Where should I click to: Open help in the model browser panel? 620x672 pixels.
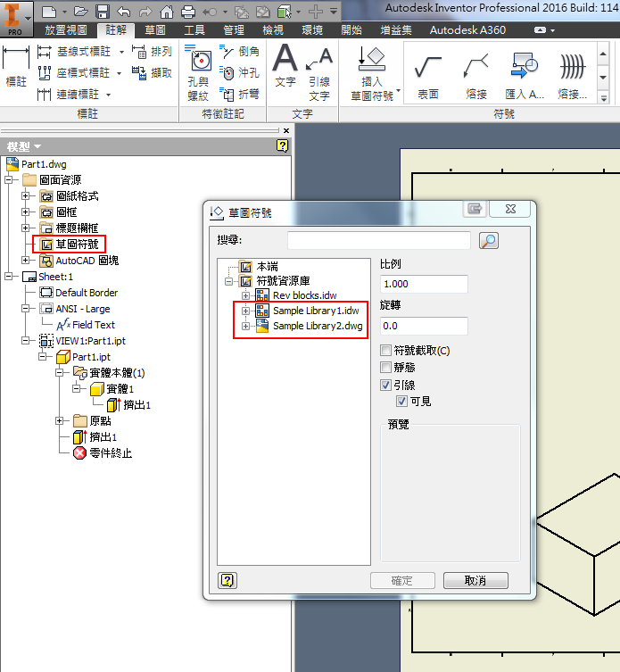pos(282,146)
